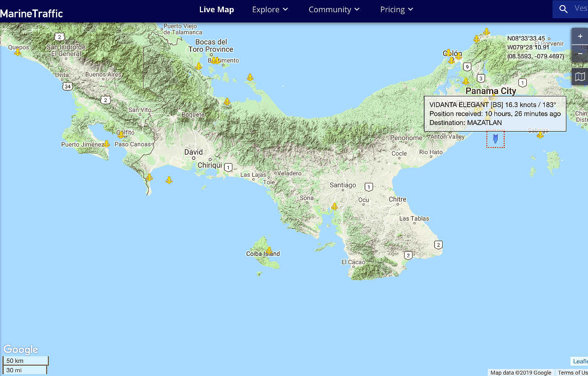Expand the Explore dropdown menu
Screen dimensions: 588x376
(270, 9)
